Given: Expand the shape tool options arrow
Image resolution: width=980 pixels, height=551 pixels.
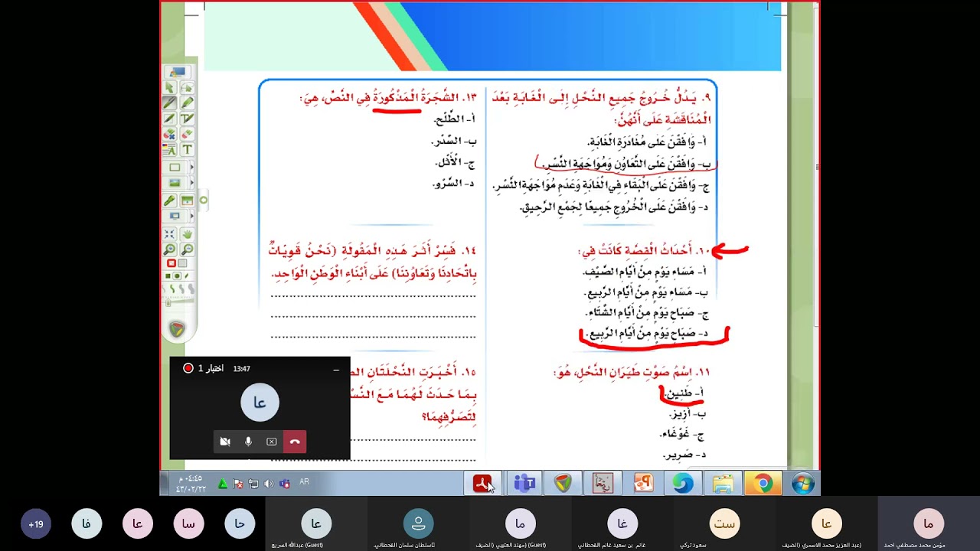Looking at the screenshot, I should point(192,168).
